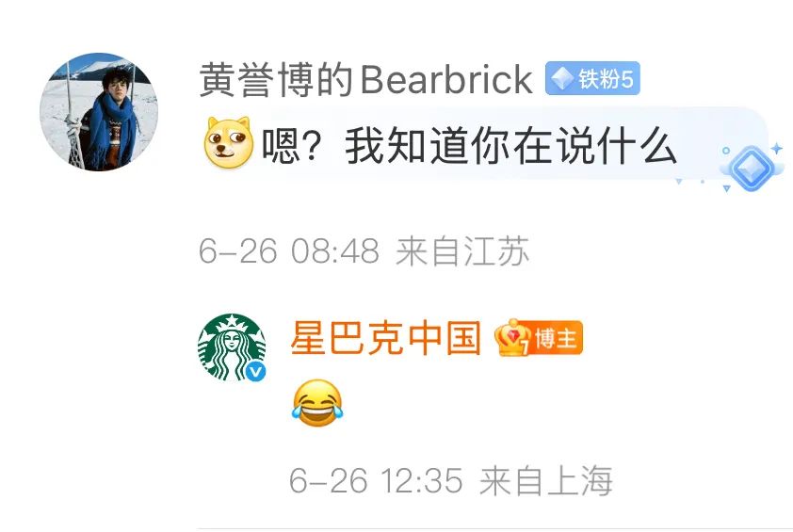Open the Starbucks siren logo avatar
This screenshot has height=532, width=793.
(232, 347)
